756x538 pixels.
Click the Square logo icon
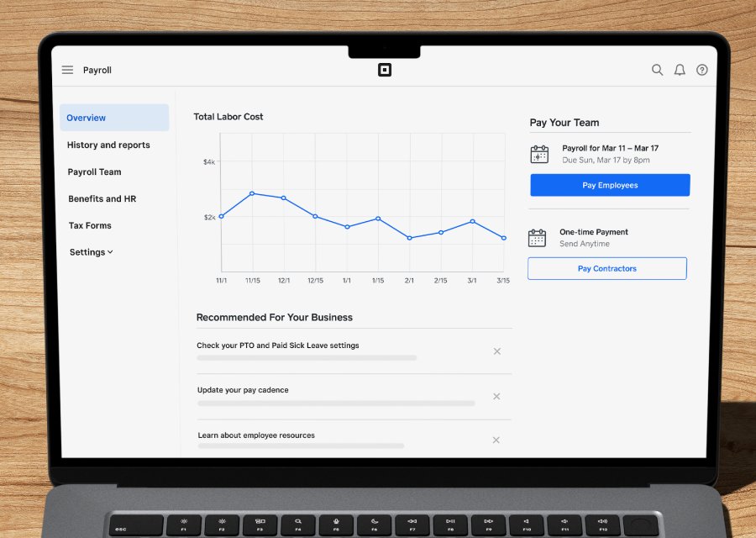384,70
